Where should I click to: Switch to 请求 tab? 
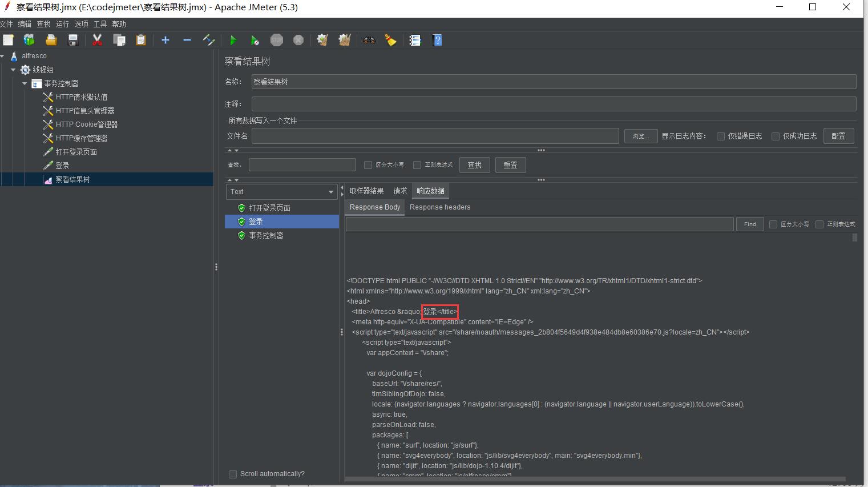click(400, 191)
